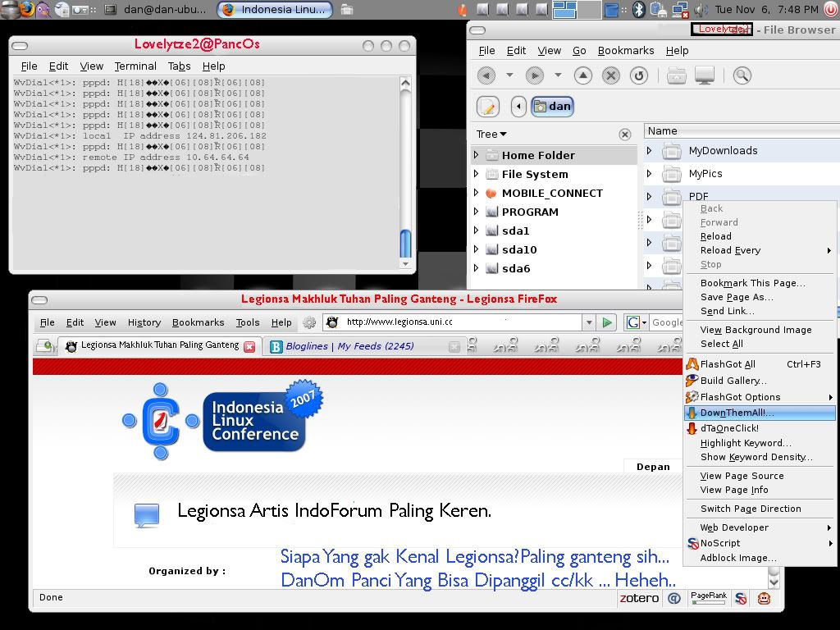Expand the MyPics folder row
The width and height of the screenshot is (840, 630).
tap(650, 174)
